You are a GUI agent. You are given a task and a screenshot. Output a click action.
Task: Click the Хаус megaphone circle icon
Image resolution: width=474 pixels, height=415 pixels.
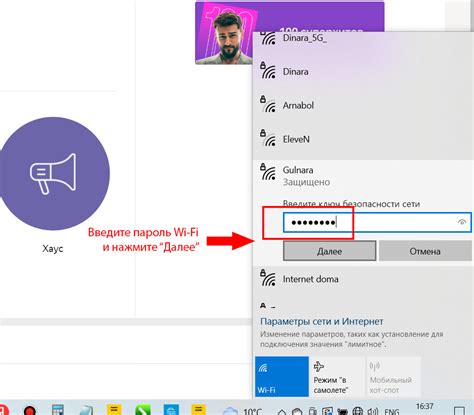click(53, 173)
